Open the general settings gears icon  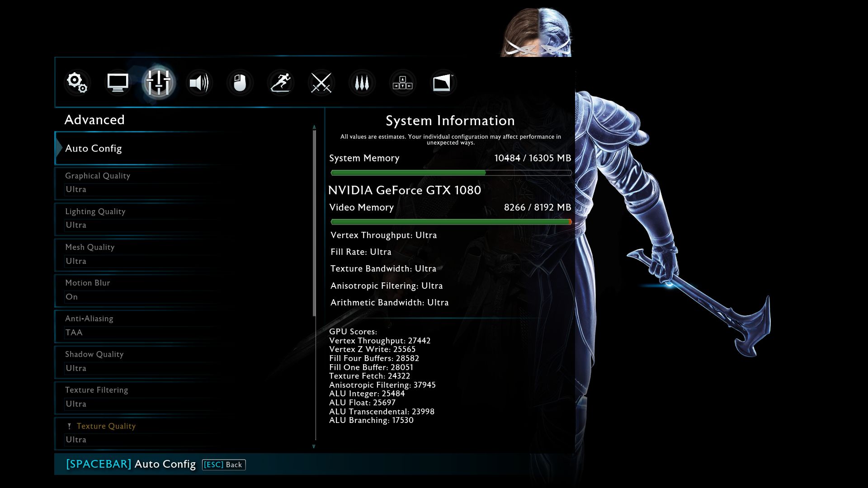click(x=77, y=83)
